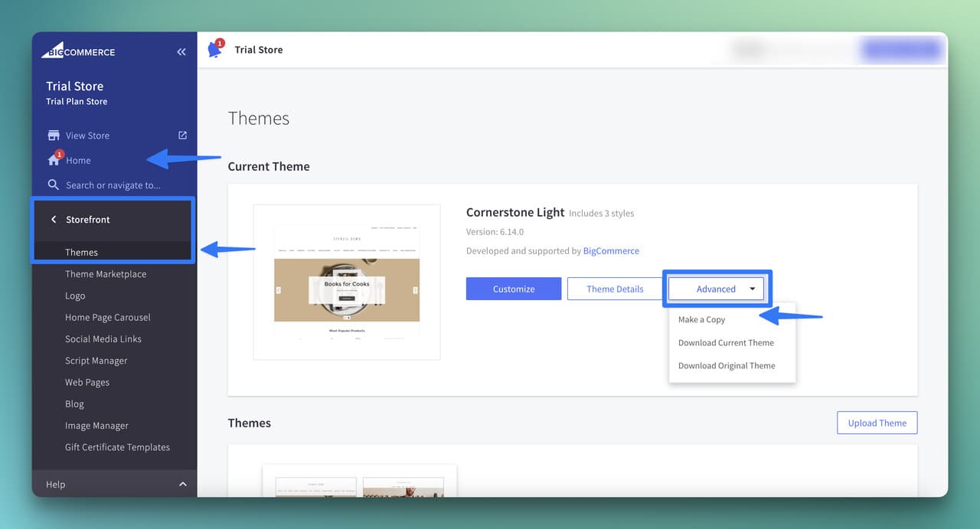Choose Download Current Theme

[726, 343]
